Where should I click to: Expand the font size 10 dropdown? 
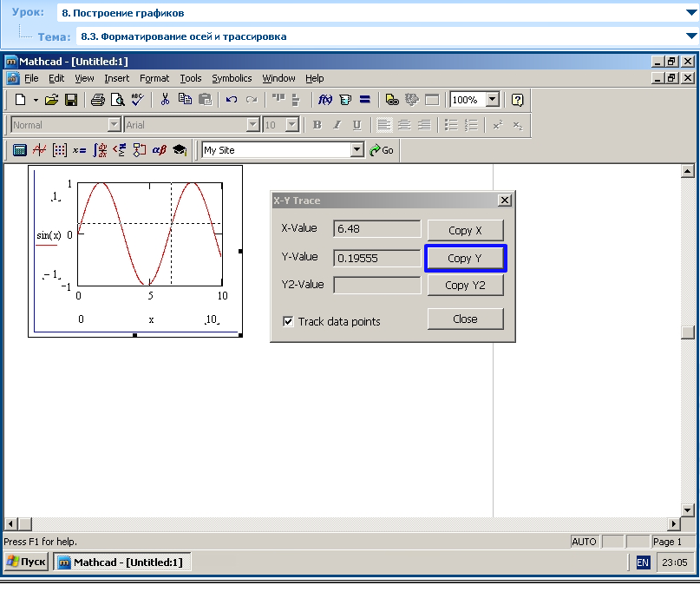click(x=292, y=125)
